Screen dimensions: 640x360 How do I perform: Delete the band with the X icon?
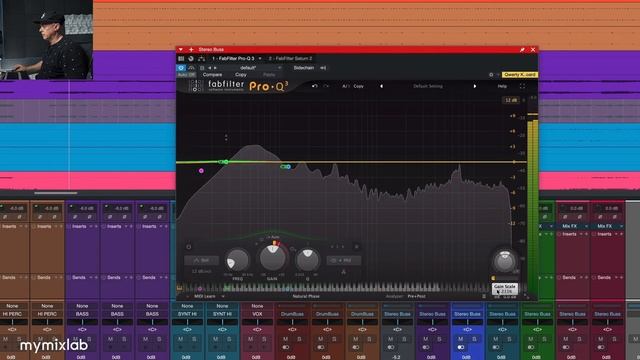[x=356, y=247]
